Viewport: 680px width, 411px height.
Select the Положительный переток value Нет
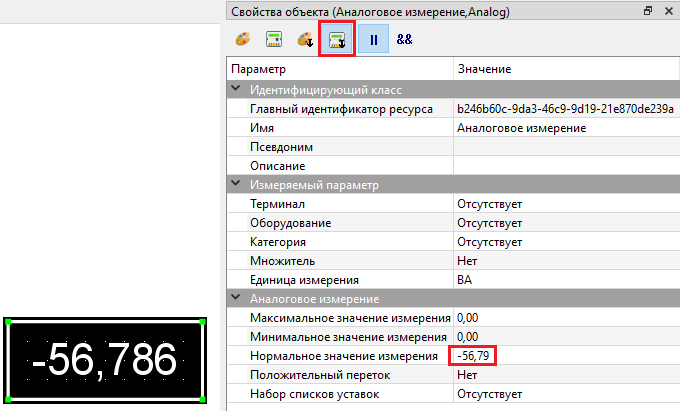[565, 375]
